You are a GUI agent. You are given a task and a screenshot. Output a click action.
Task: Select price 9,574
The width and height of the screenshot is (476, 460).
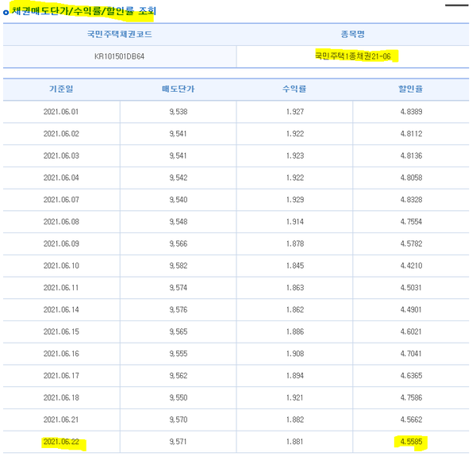pos(178,288)
